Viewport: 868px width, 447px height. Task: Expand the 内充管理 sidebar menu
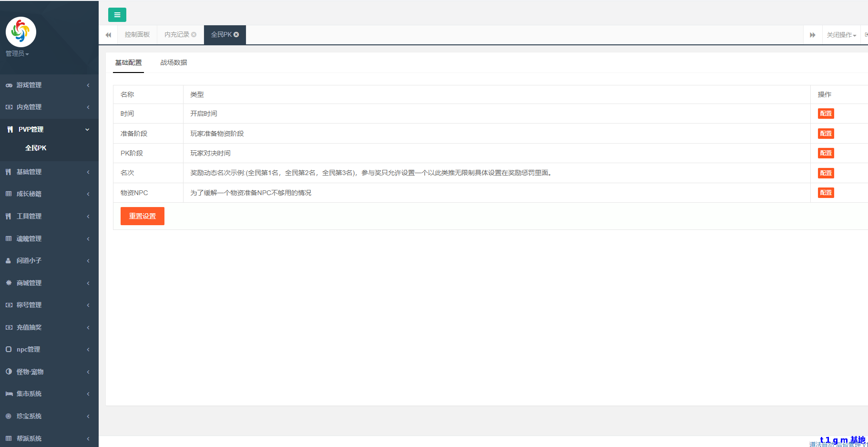[48, 107]
